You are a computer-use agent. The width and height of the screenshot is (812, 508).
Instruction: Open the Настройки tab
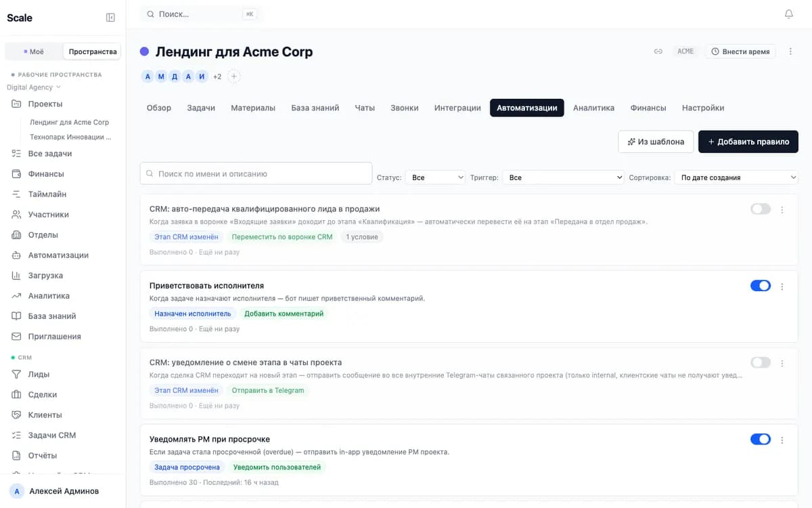[703, 108]
